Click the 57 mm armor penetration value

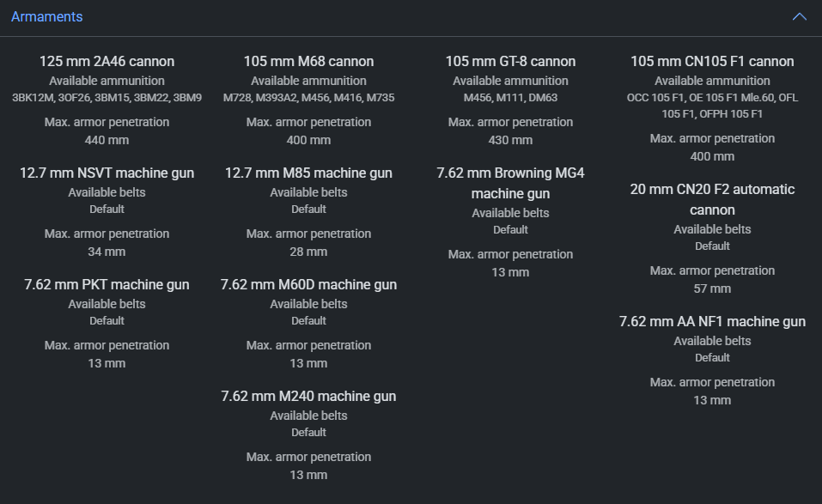(x=712, y=288)
